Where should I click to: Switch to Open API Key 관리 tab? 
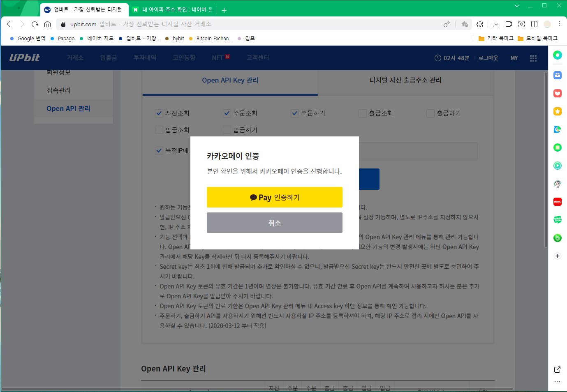(230, 81)
